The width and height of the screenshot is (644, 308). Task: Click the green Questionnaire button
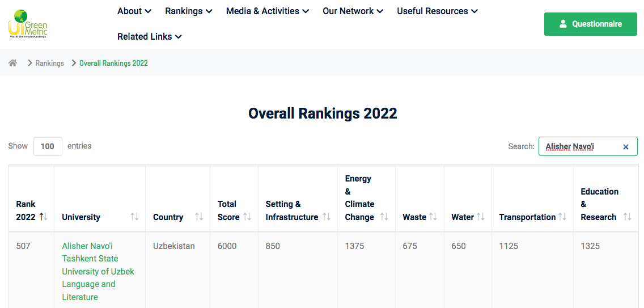(590, 24)
